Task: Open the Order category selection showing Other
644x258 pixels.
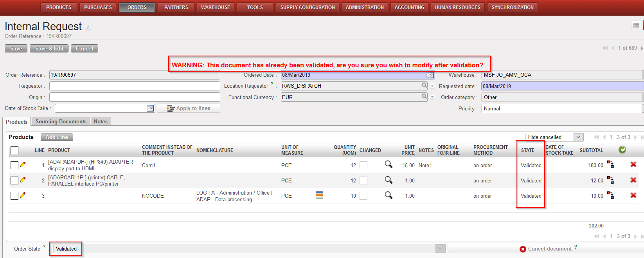Action: [x=562, y=97]
